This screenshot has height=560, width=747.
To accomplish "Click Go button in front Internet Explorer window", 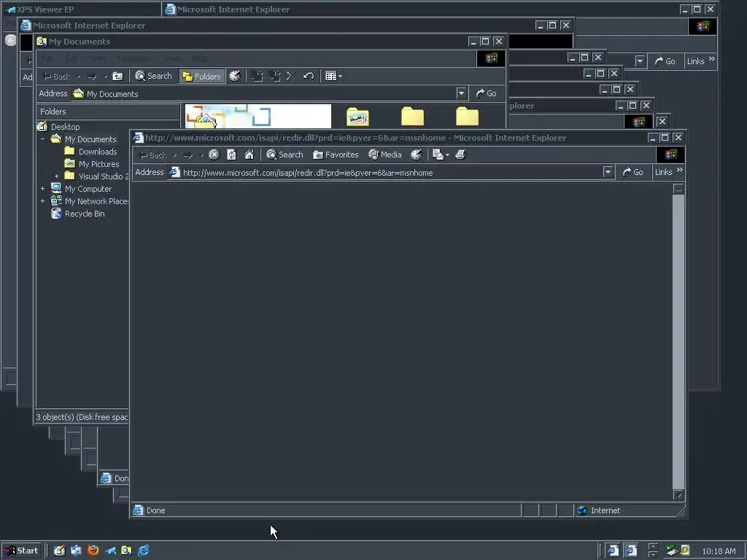I will [633, 172].
